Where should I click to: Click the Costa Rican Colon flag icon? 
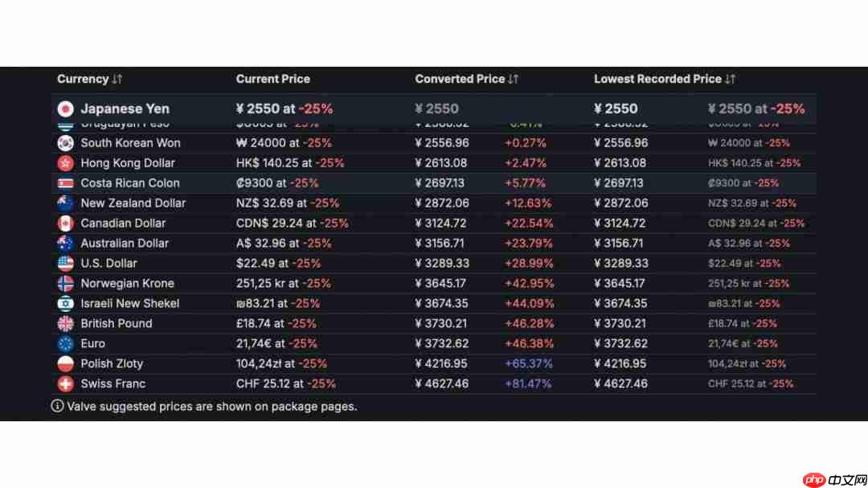coord(65,183)
